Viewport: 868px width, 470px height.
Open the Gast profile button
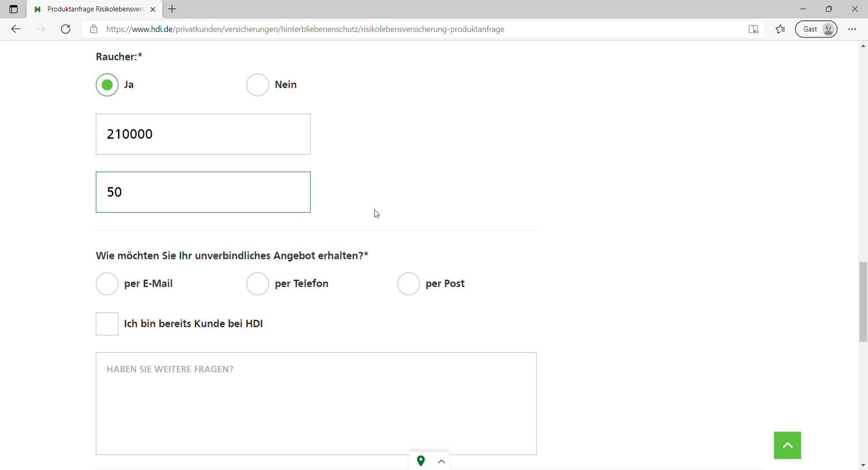click(816, 29)
